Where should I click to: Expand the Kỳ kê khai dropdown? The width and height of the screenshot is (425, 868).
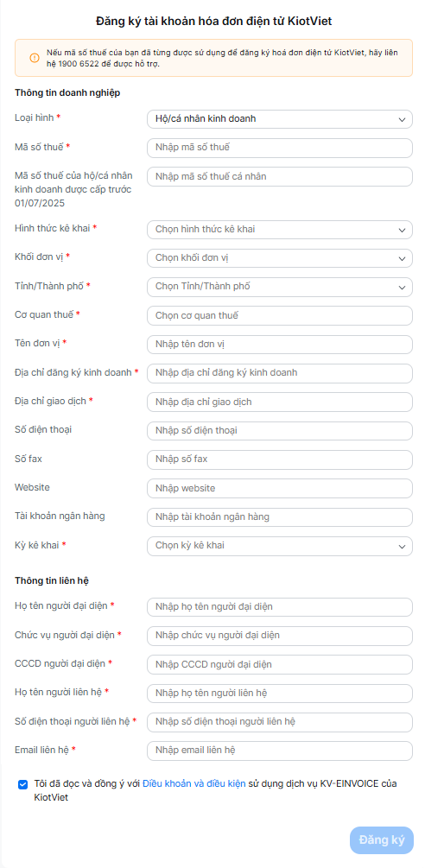point(280,547)
